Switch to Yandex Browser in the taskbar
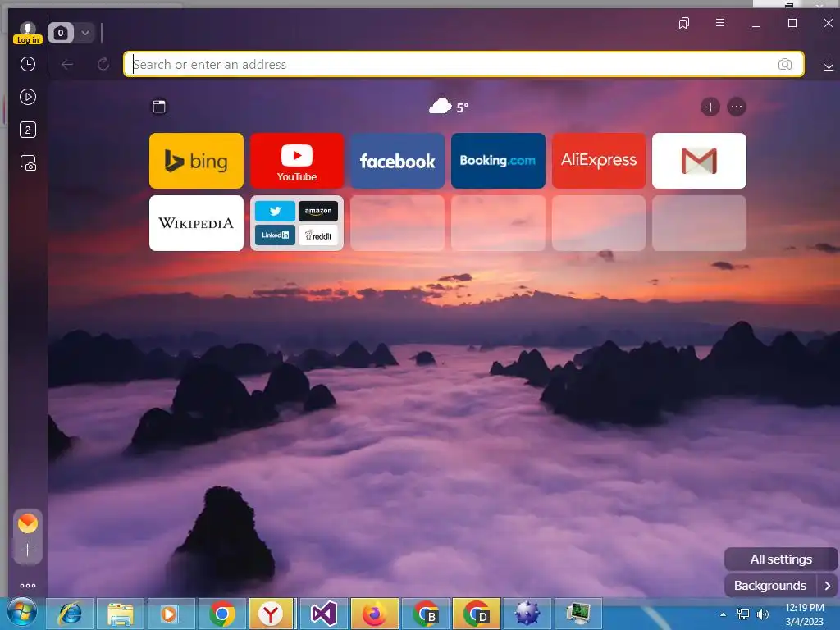This screenshot has width=840, height=630. pyautogui.click(x=272, y=614)
